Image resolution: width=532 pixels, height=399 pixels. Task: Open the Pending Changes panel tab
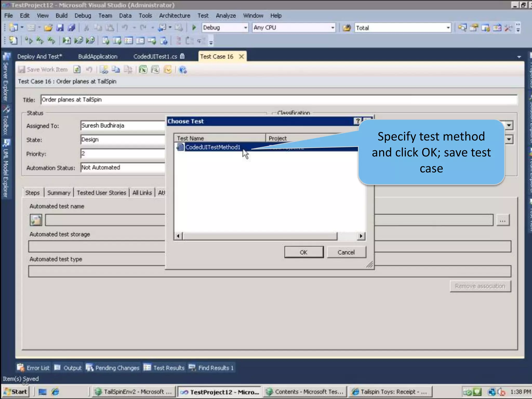point(113,368)
